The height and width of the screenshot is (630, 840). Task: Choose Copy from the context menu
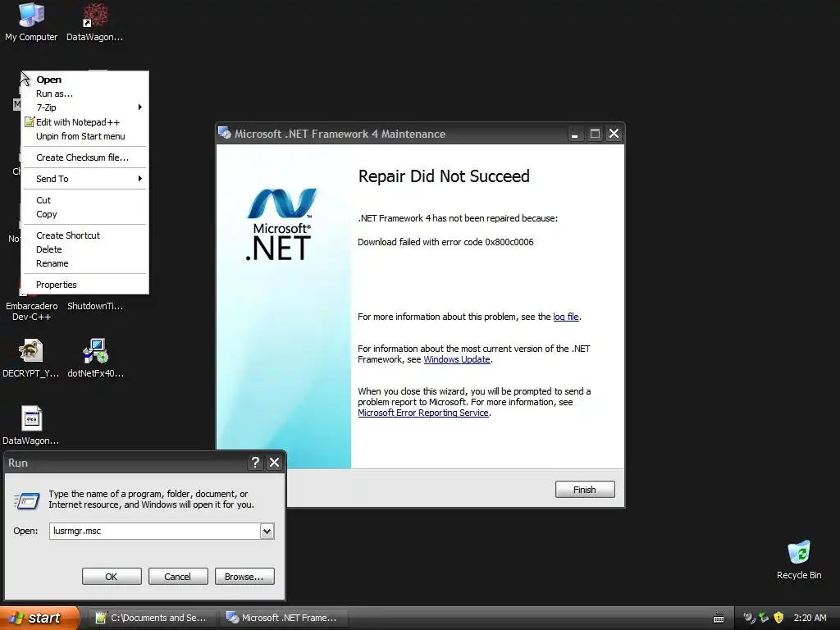pyautogui.click(x=84, y=214)
